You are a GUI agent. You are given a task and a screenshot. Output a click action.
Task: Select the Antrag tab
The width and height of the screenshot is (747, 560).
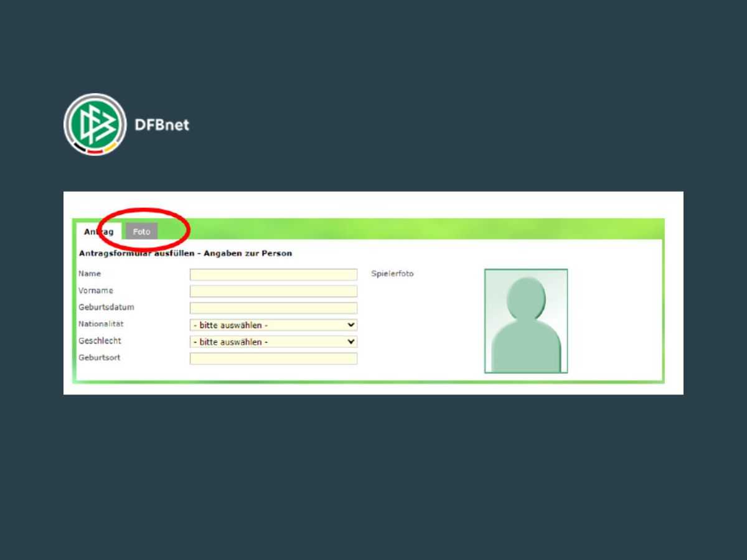[x=98, y=231]
